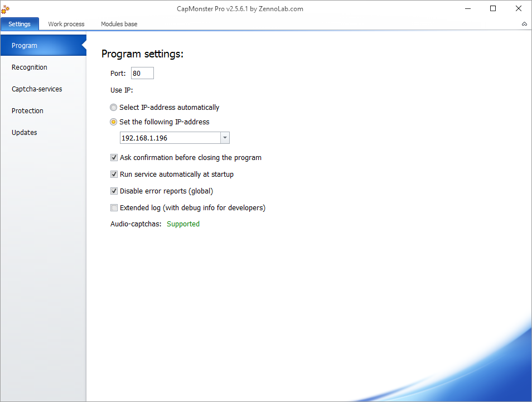
Task: Close the CapMonster Pro window
Action: [519, 8]
